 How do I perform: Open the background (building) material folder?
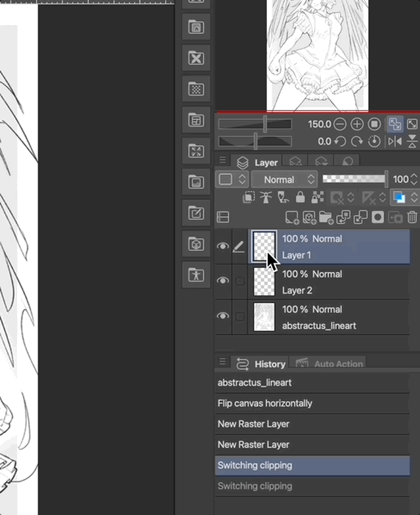click(x=196, y=27)
